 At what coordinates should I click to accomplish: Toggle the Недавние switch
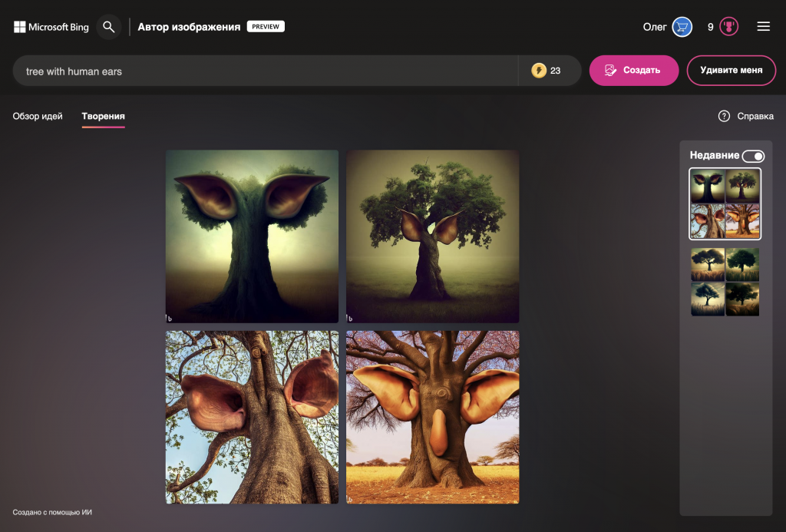pyautogui.click(x=753, y=156)
